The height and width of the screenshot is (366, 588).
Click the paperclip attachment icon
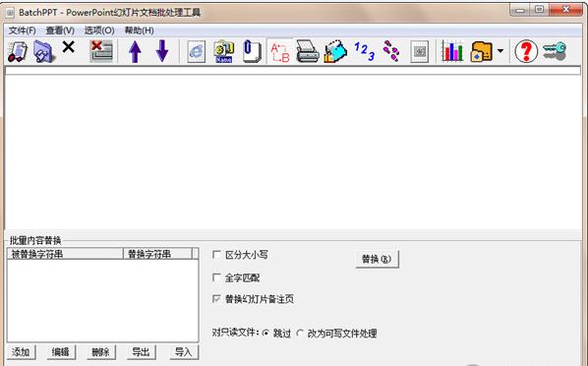click(x=252, y=51)
